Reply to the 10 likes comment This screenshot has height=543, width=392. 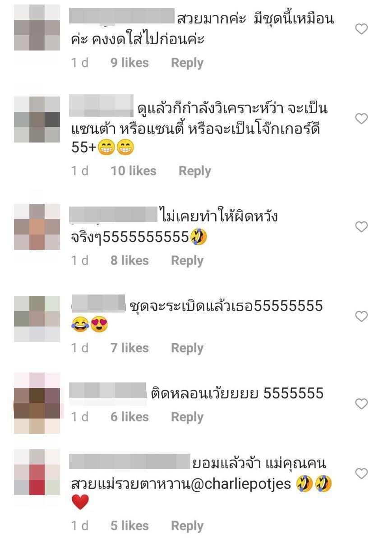[x=195, y=171]
